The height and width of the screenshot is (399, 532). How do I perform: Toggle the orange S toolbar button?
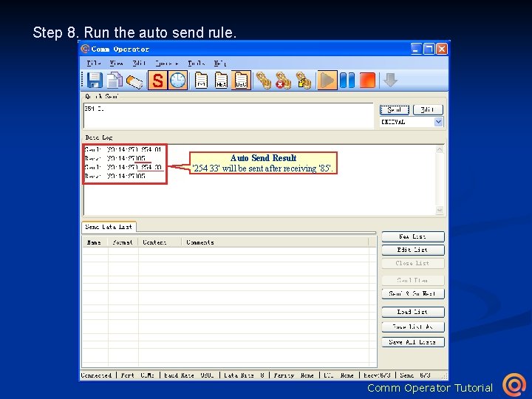[x=157, y=81]
